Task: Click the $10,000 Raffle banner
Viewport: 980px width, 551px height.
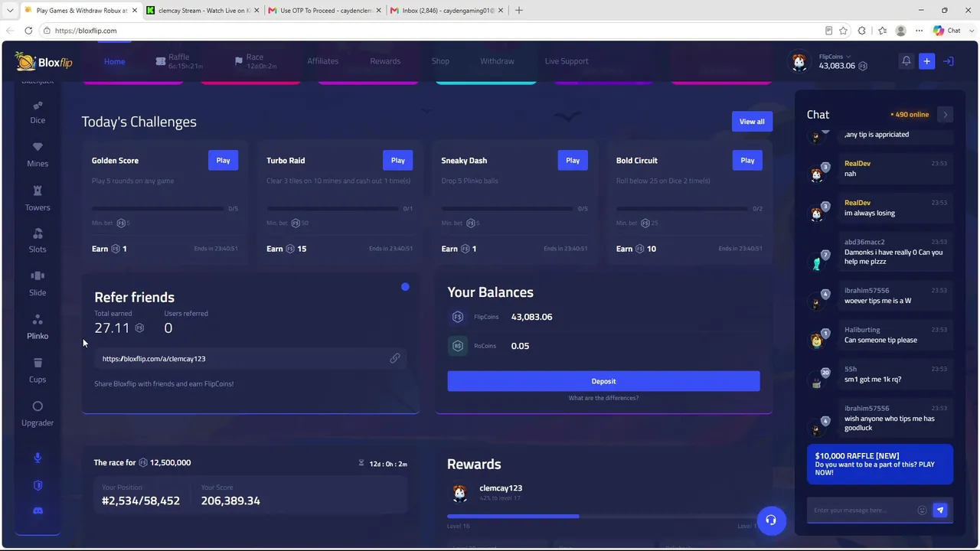Action: coord(880,464)
